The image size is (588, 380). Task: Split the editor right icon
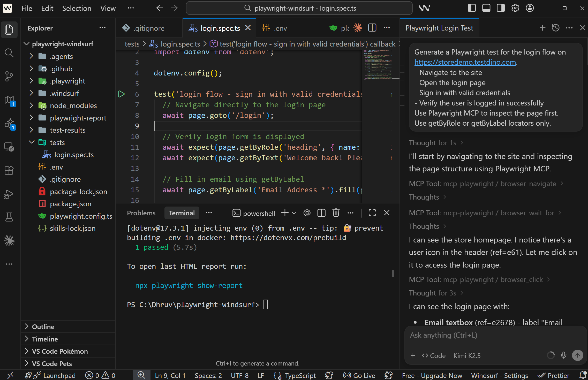[x=372, y=28]
